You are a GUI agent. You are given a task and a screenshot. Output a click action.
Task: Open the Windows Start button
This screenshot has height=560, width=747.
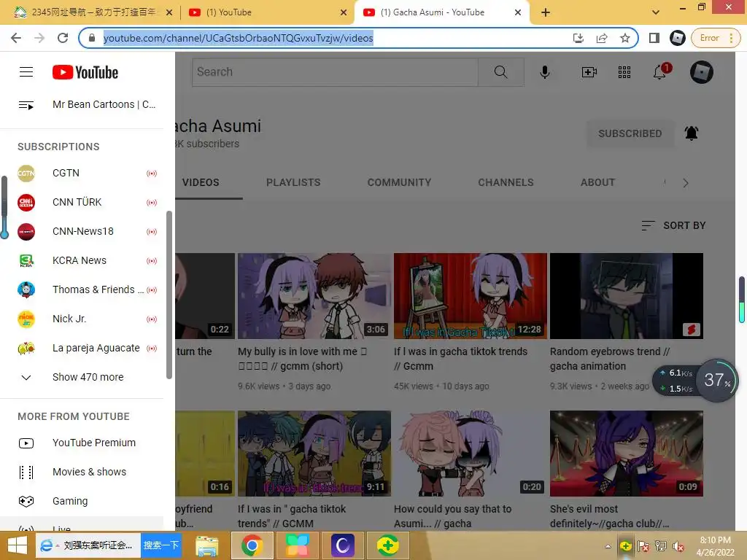pyautogui.click(x=17, y=545)
